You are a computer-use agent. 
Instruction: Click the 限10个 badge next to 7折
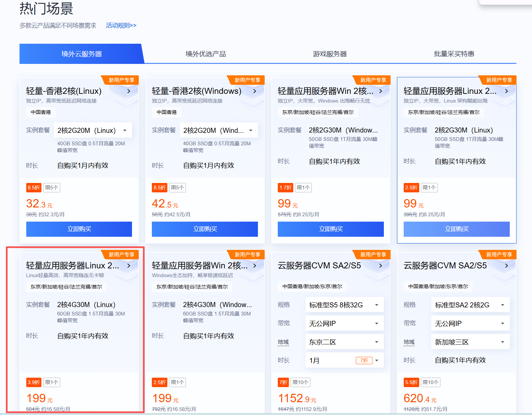click(x=301, y=382)
